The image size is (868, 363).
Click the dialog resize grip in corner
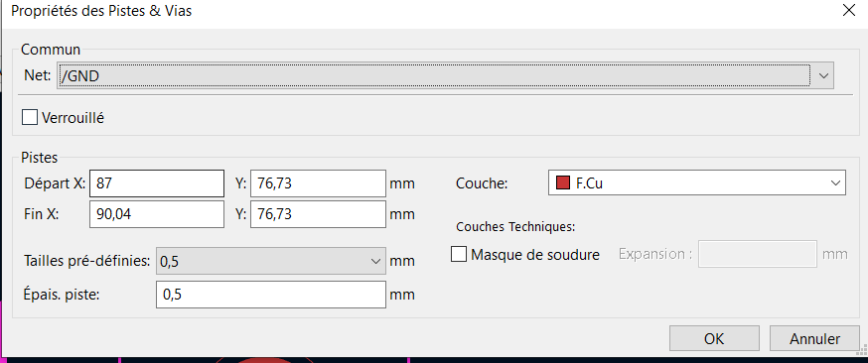(860, 350)
